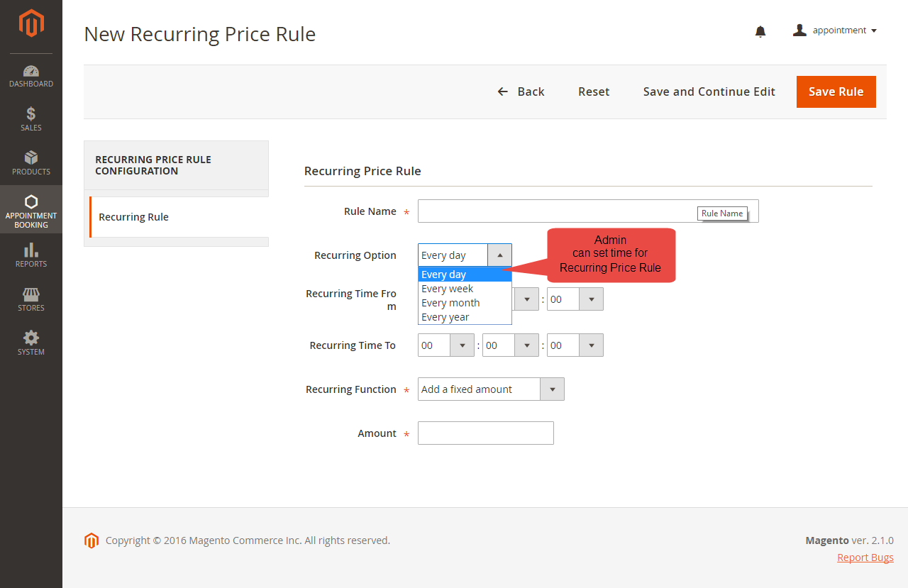Switch to the Recurring Rule tab

134,217
